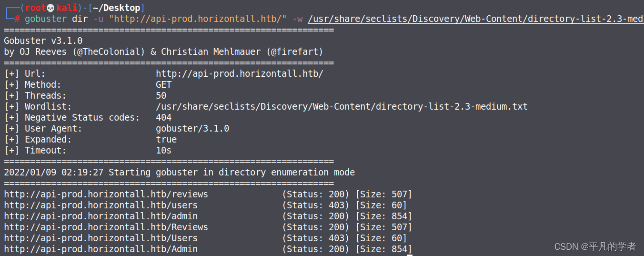Click the Url value api-prod.horizontall.htb/
This screenshot has height=256, width=644.
tap(240, 74)
